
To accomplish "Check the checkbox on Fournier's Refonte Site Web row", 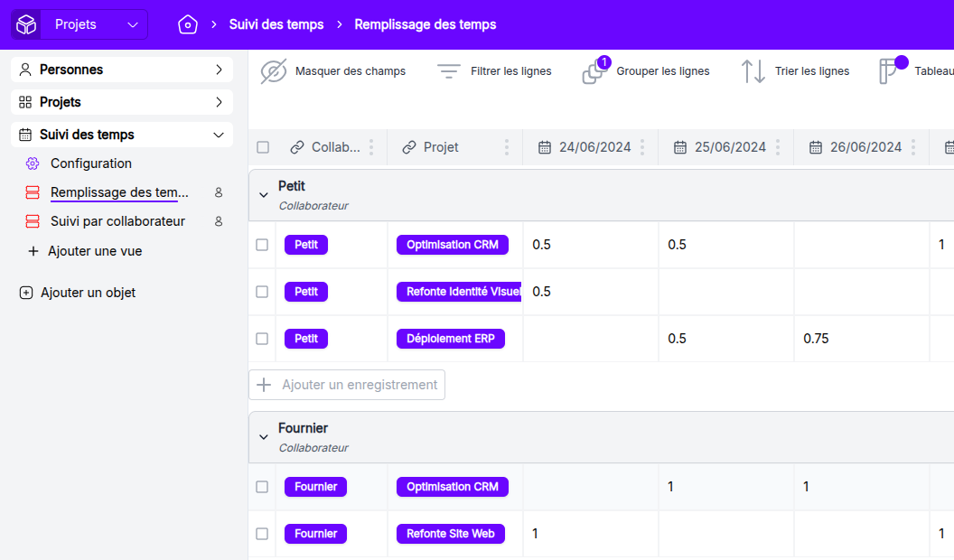I will (261, 533).
